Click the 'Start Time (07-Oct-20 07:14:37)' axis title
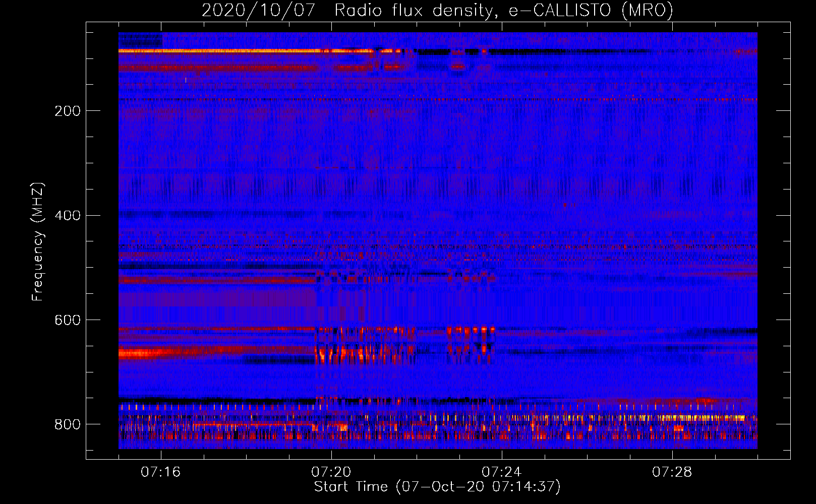 click(437, 487)
